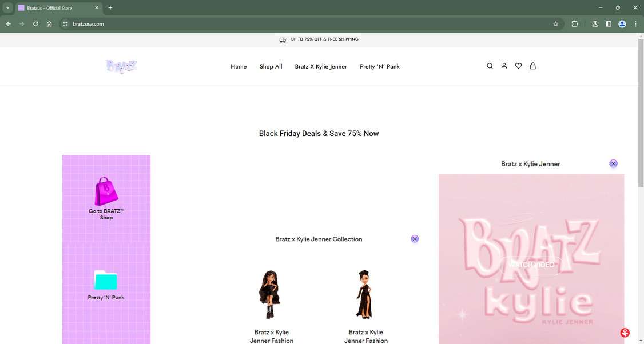Open Chrome Labs flask icon
Viewport: 644px width, 344px height.
point(595,24)
